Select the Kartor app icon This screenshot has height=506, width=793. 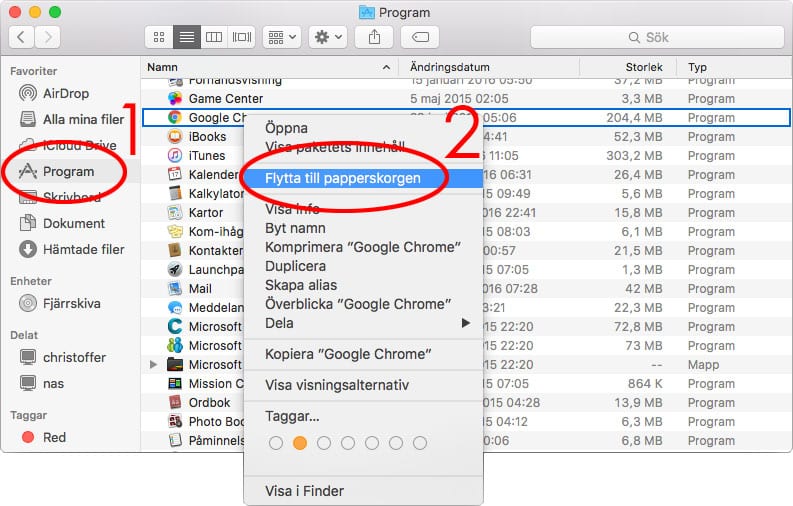(x=175, y=212)
